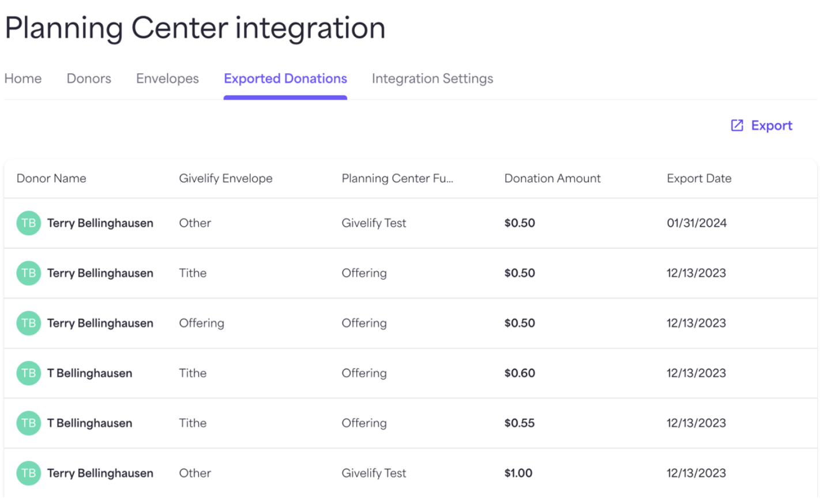820x504 pixels.
Task: Click the 12/13/2023 date in Tithe $0.50 row
Action: click(x=696, y=273)
